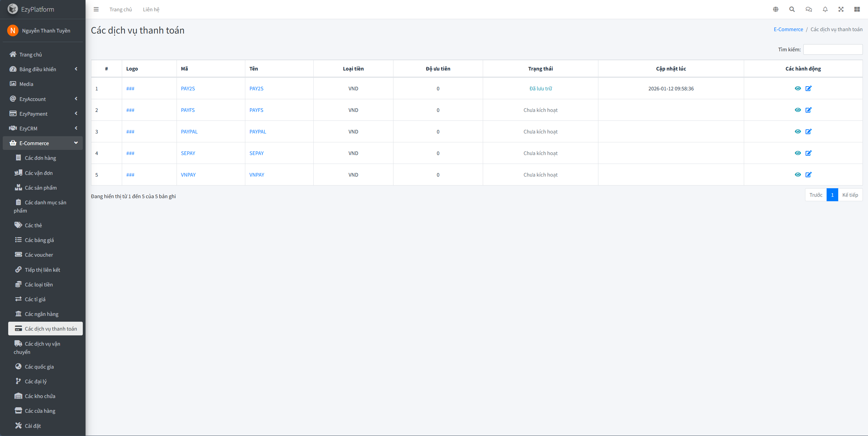Click the edit icon for PAYPAL row
Image resolution: width=868 pixels, height=436 pixels.
click(x=808, y=131)
